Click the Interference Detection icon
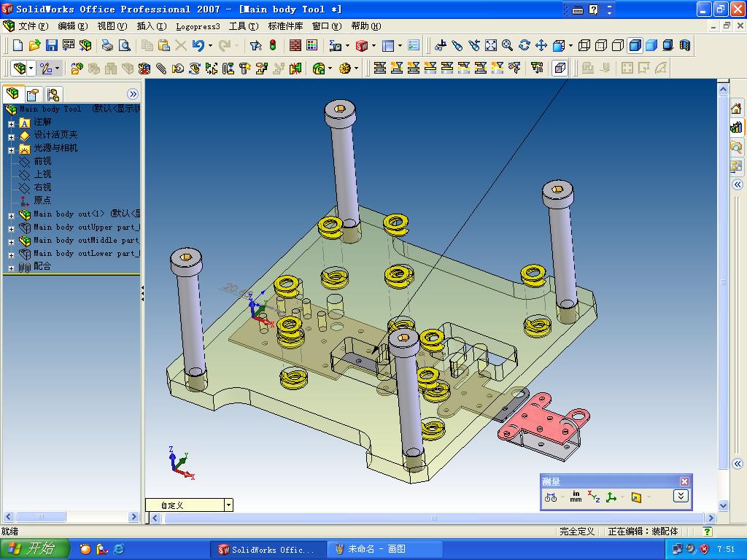Viewport: 747px width, 560px height. click(x=295, y=69)
